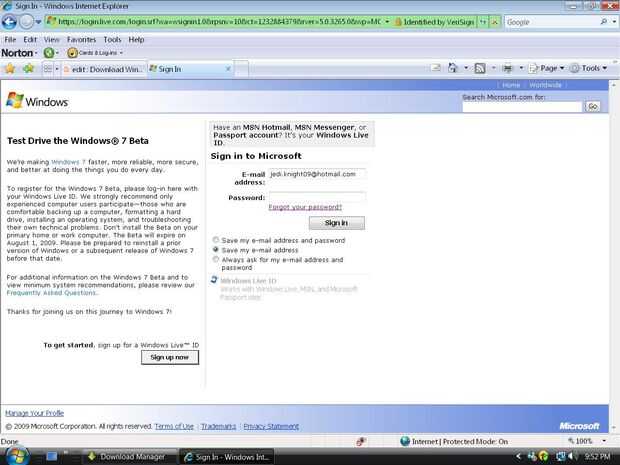Open the Tools menu in menu bar
620x465 pixels.
click(112, 40)
